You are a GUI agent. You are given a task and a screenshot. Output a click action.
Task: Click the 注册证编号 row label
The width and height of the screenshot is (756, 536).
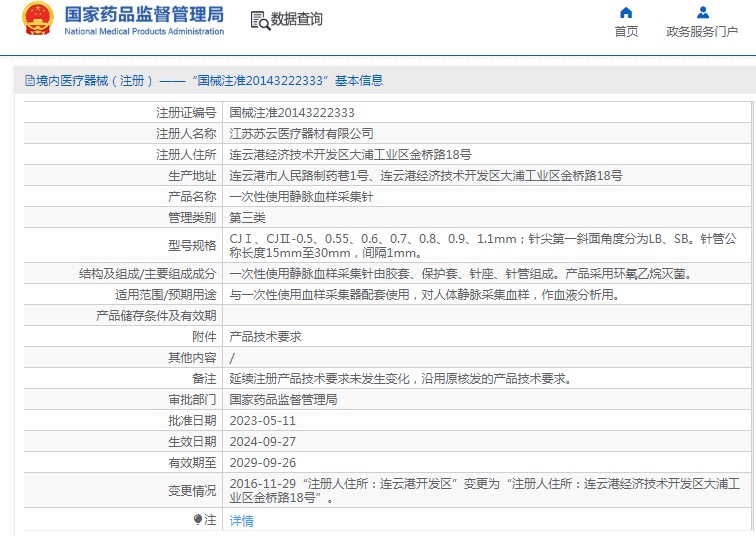point(186,113)
